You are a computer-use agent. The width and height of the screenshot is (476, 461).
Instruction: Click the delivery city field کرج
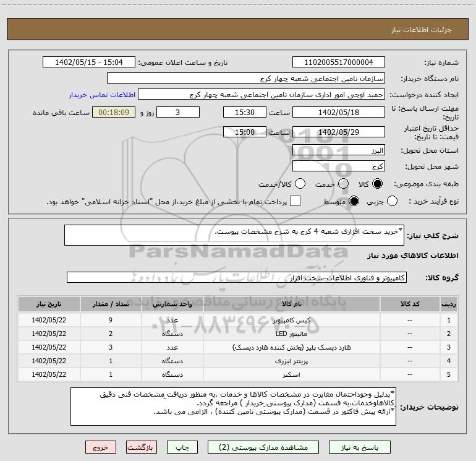pyautogui.click(x=339, y=166)
